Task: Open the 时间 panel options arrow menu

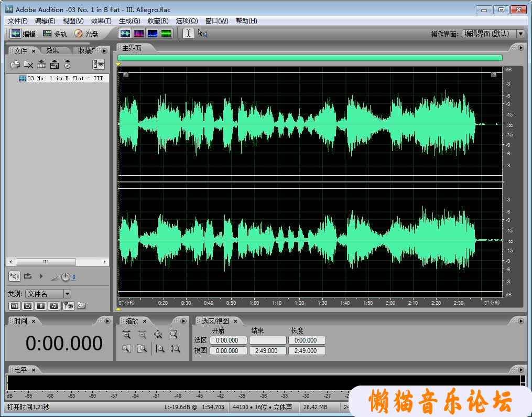Action: pyautogui.click(x=107, y=321)
